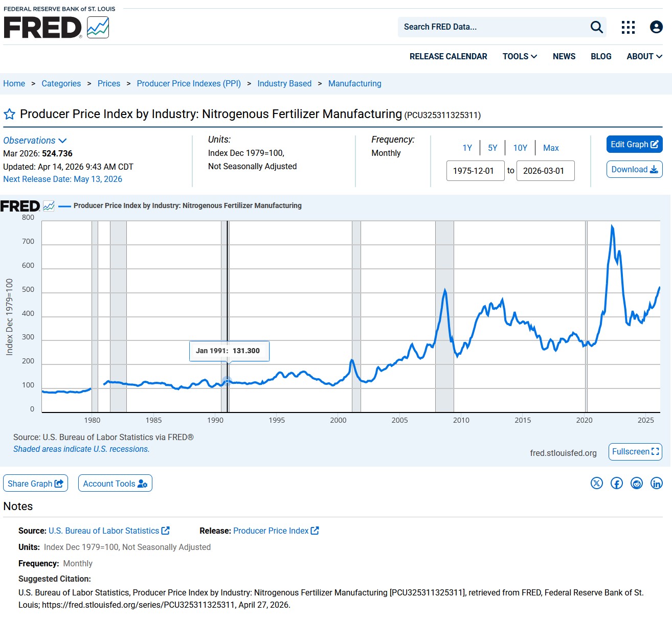Click the blue series line legend swatch
The width and height of the screenshot is (672, 620).
click(64, 206)
